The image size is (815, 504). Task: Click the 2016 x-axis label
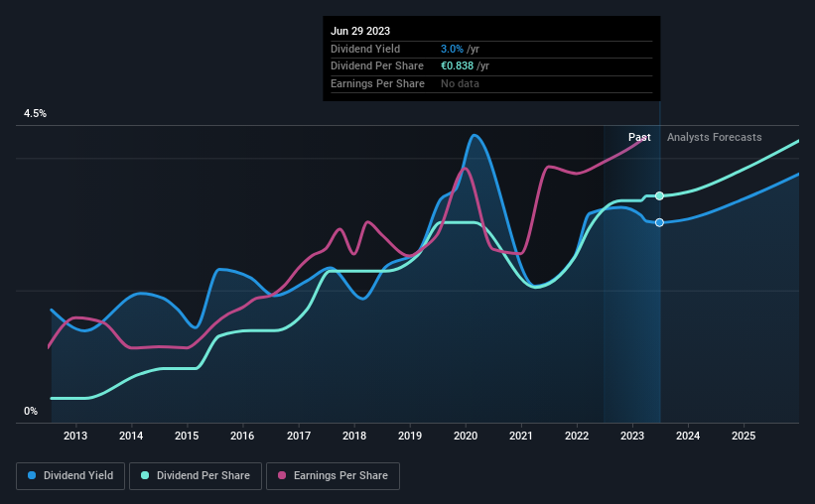coord(242,436)
